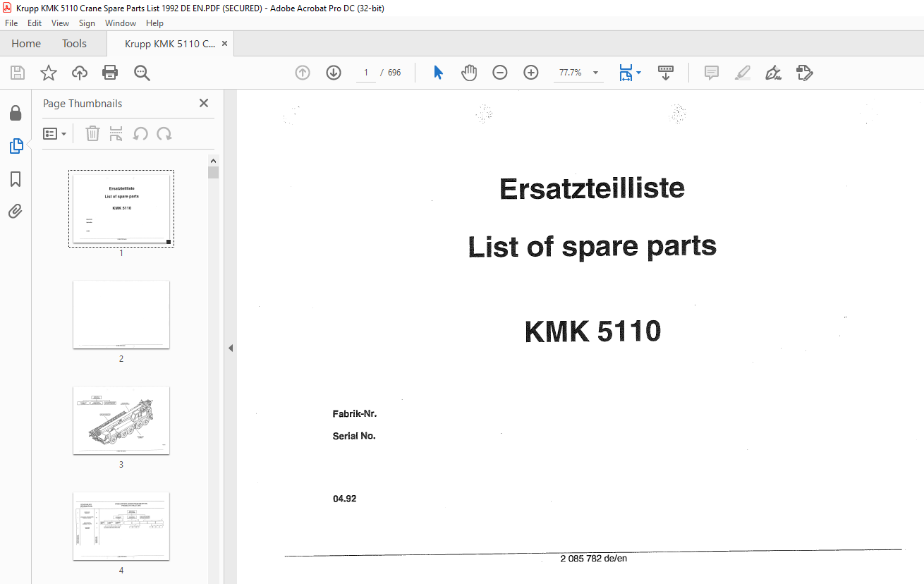
Task: Go to next page arrow
Action: coord(334,73)
